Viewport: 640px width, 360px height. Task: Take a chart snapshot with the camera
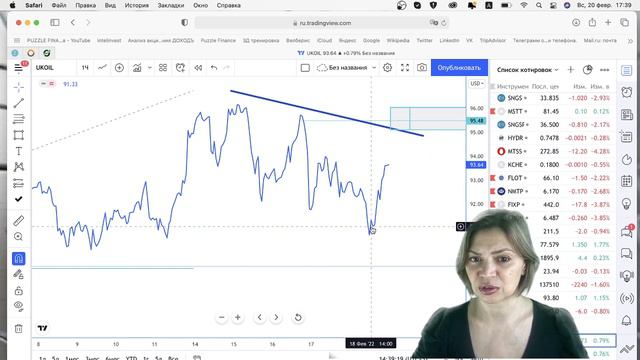422,68
